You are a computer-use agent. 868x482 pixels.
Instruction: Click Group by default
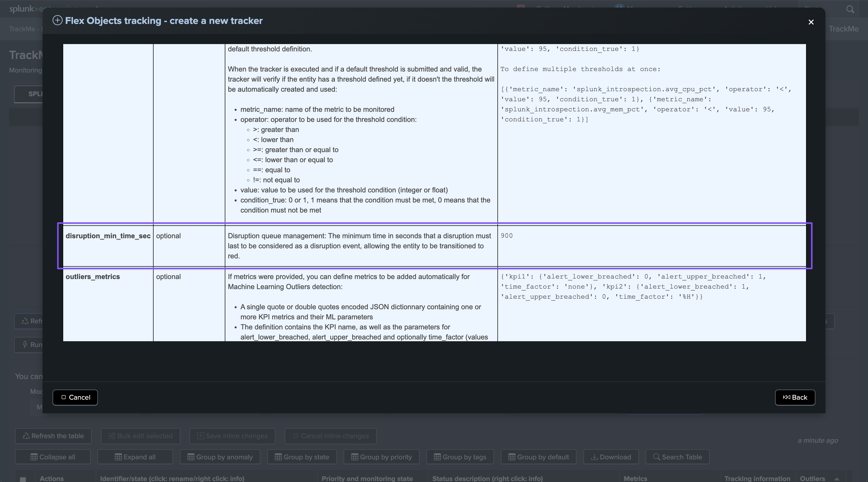[538, 457]
